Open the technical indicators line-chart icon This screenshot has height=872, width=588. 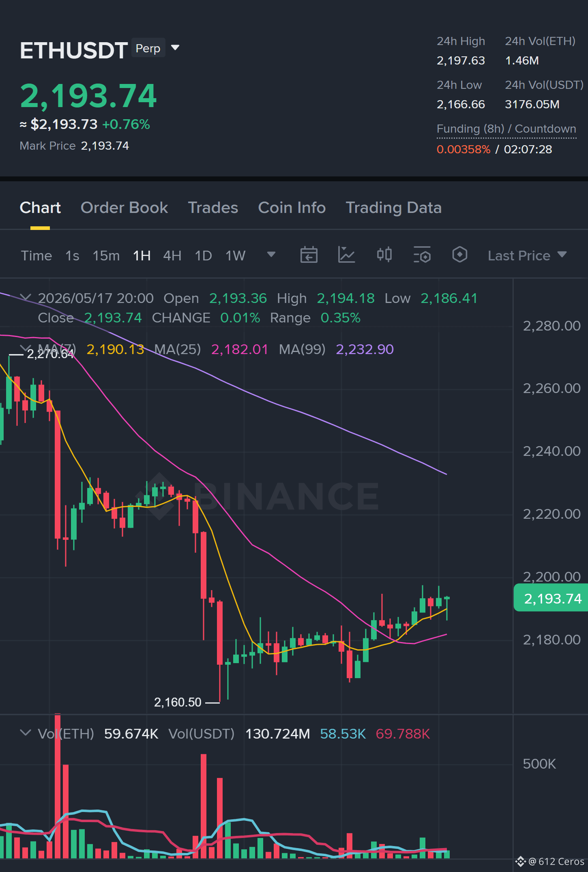point(346,255)
